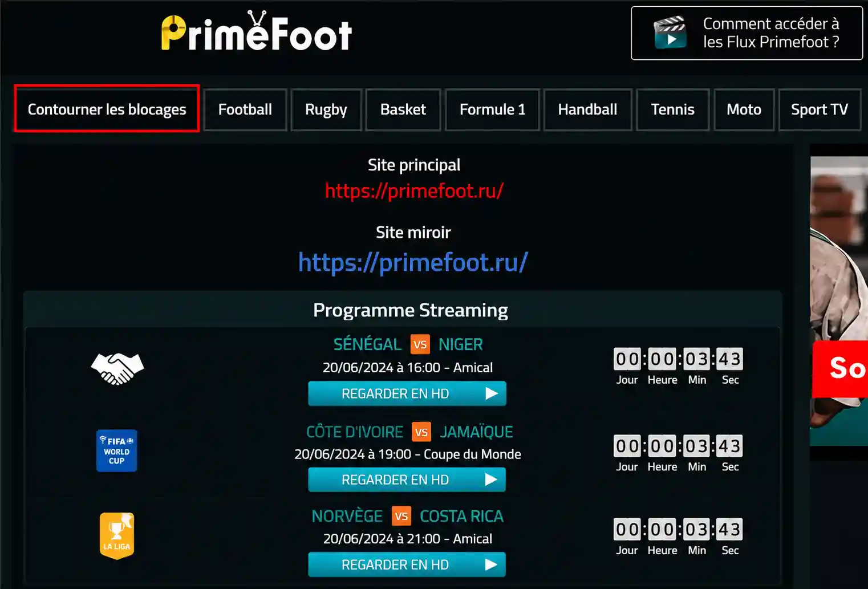
Task: Open the Basket tab
Action: pyautogui.click(x=403, y=109)
